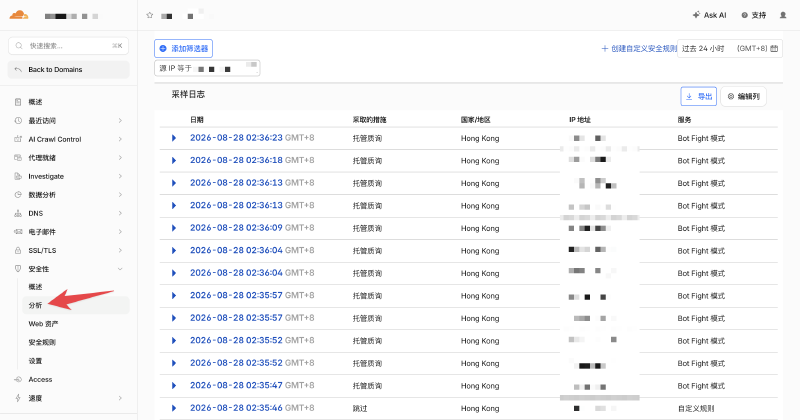Screen dimensions: 800x420
Task: Click the AI Crawl Control icon
Action: (x=18, y=139)
